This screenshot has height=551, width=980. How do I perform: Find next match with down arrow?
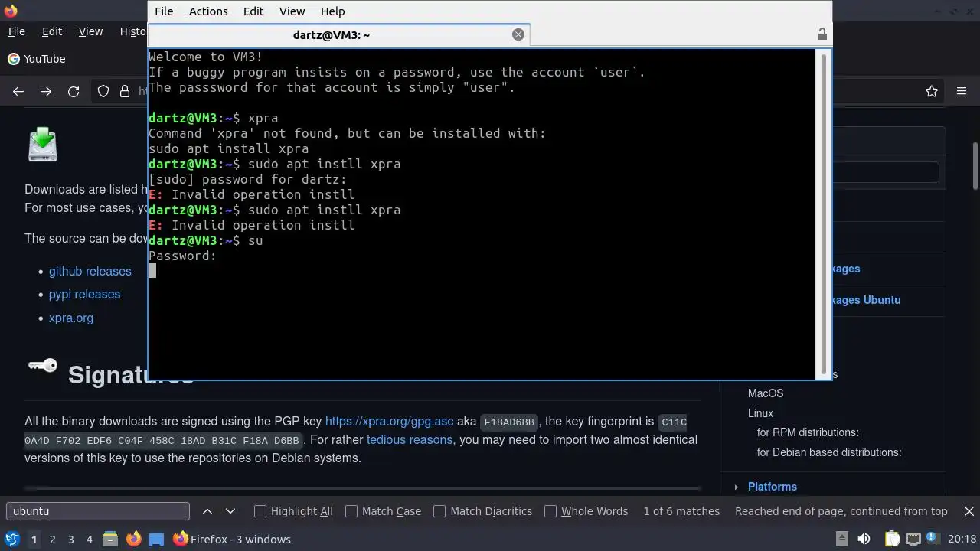(230, 511)
